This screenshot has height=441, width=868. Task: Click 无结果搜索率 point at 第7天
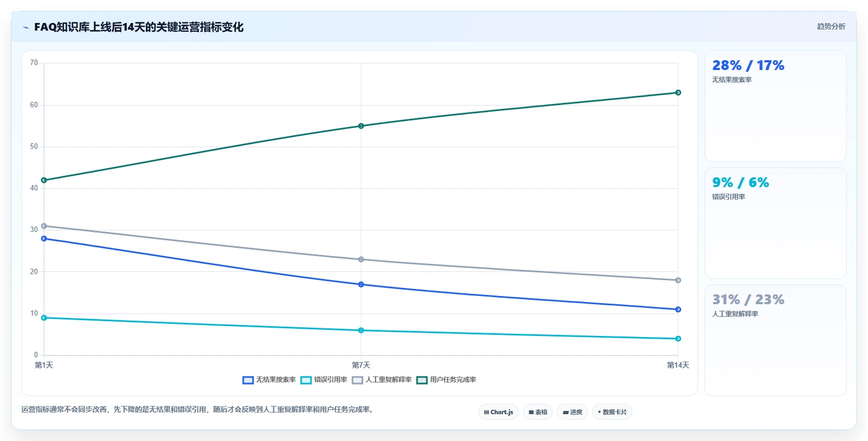(361, 285)
